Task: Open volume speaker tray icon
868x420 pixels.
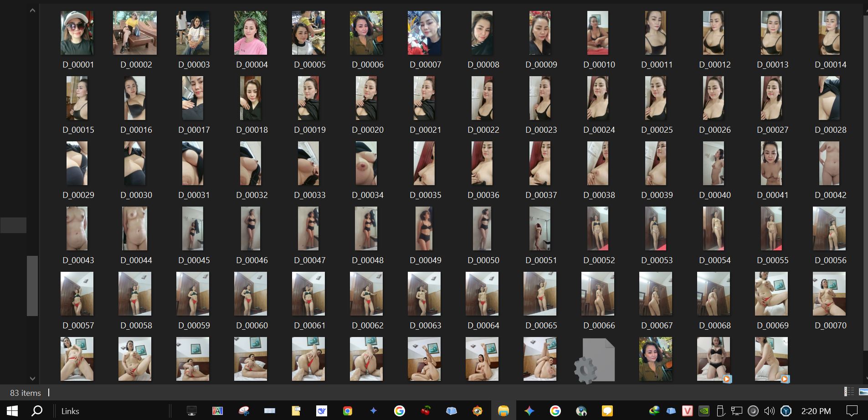Action: (770, 411)
